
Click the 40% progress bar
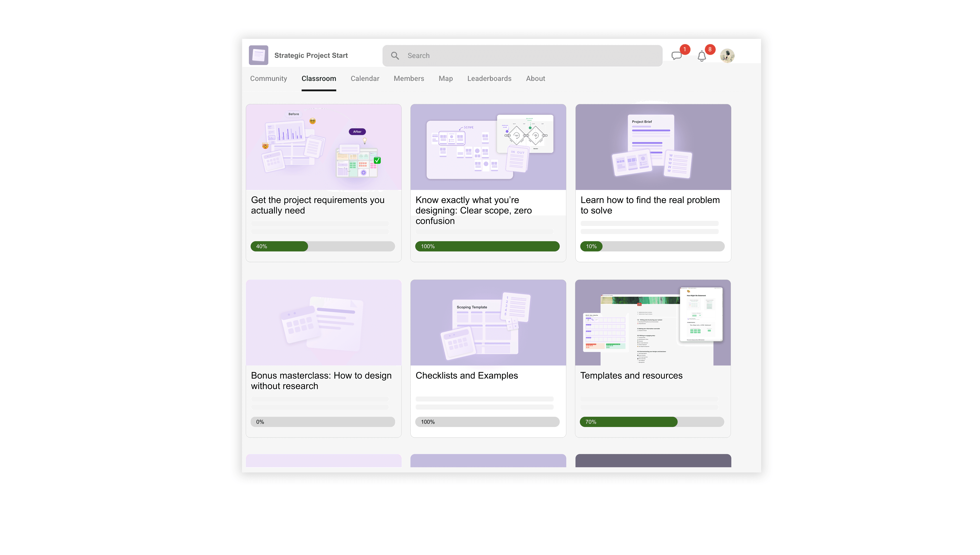click(x=322, y=246)
